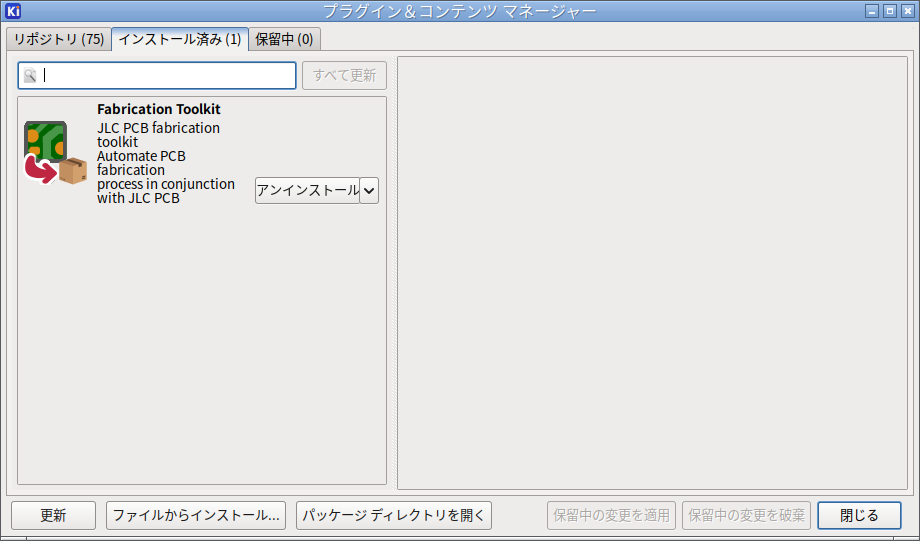Click the 閉じる button
Image resolution: width=920 pixels, height=541 pixels.
point(859,515)
